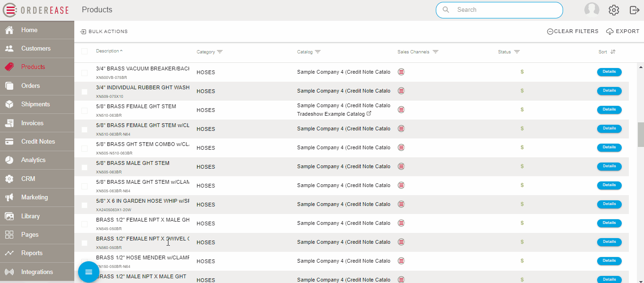Click the logout icon in header

(634, 10)
